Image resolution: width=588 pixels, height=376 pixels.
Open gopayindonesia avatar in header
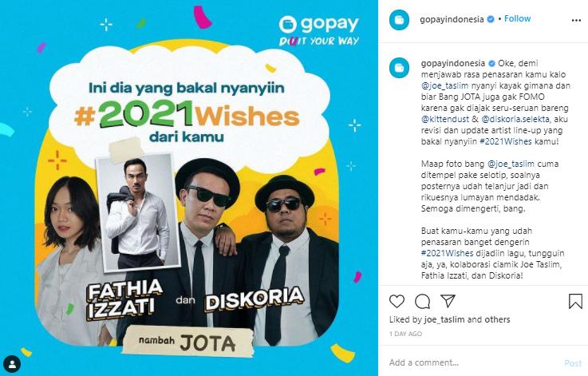point(400,20)
